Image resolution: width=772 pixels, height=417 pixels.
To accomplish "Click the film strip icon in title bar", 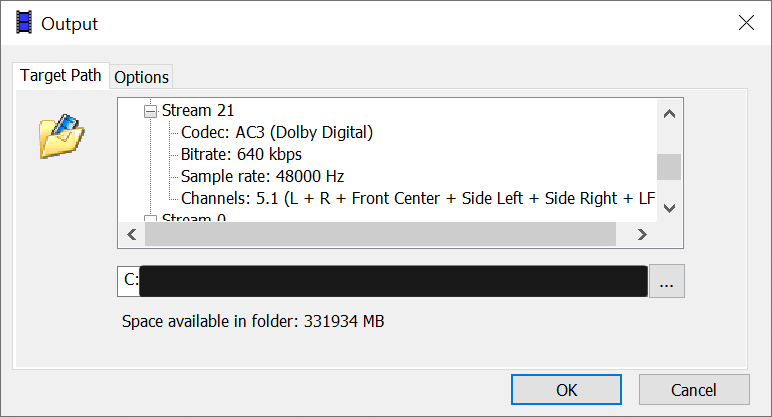I will 24,23.
